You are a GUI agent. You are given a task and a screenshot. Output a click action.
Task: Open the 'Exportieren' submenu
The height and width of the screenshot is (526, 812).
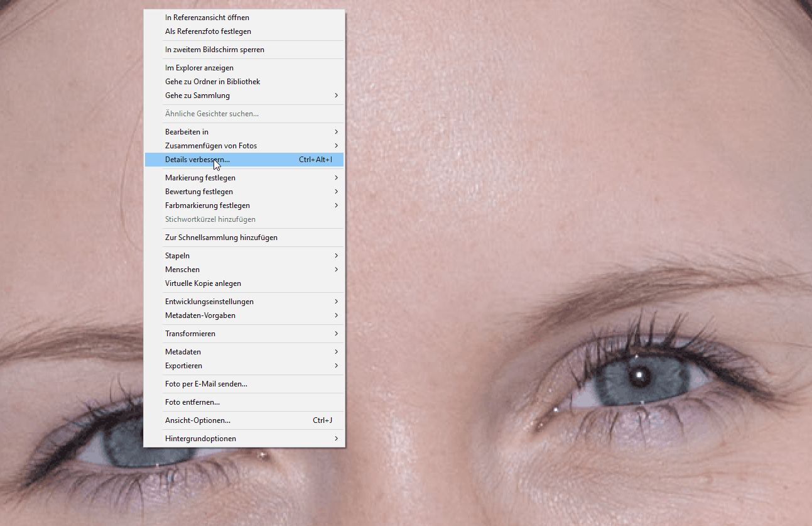[x=183, y=366]
